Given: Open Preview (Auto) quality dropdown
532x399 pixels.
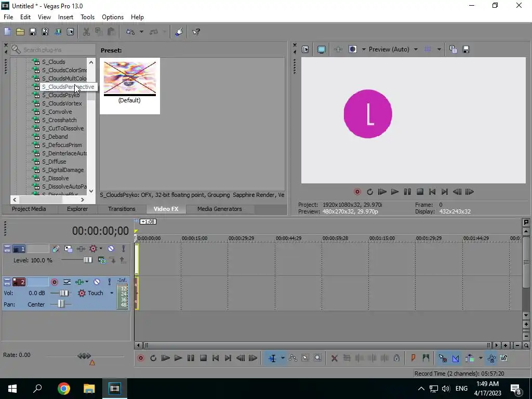Looking at the screenshot, I should click(x=416, y=49).
